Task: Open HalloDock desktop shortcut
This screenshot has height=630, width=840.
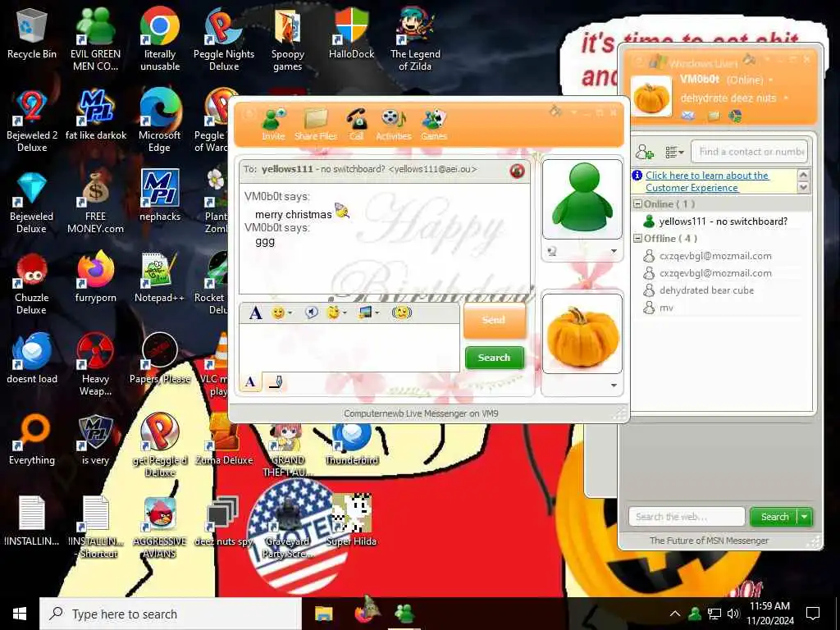Action: [x=351, y=34]
